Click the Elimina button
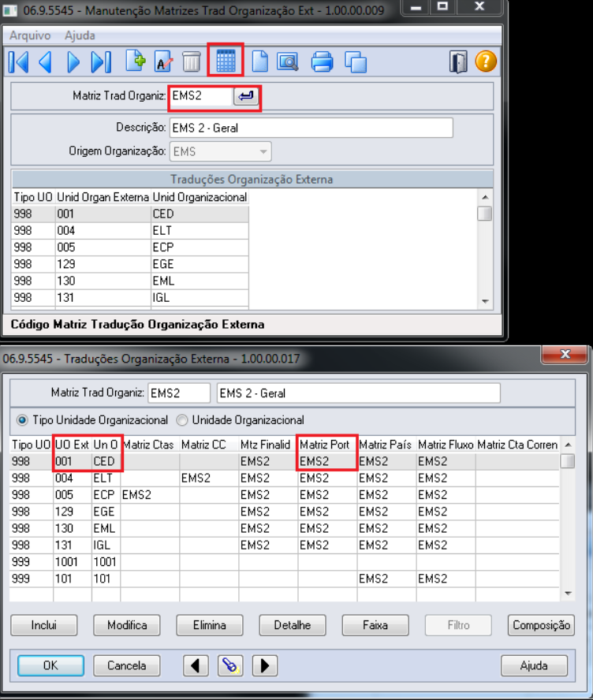Screen dimensions: 593x700 [x=210, y=625]
